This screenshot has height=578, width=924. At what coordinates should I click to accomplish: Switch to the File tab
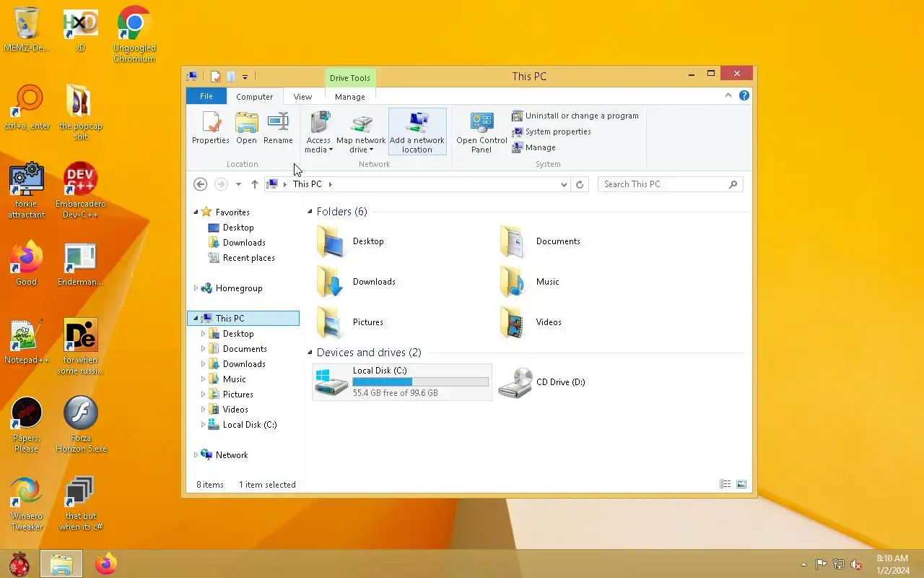click(x=206, y=96)
